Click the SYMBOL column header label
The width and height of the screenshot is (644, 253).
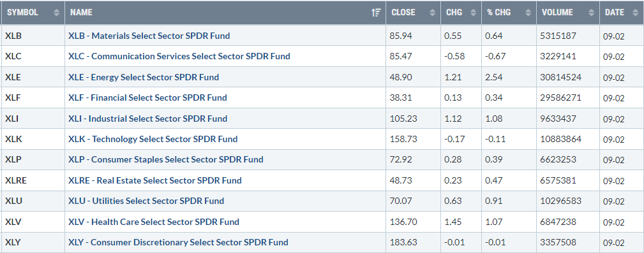[x=22, y=13]
